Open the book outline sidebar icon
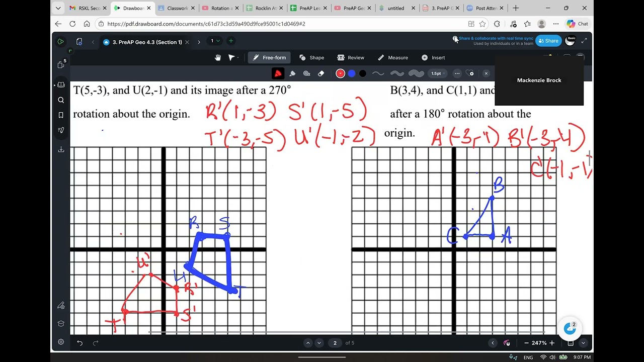 pyautogui.click(x=61, y=84)
